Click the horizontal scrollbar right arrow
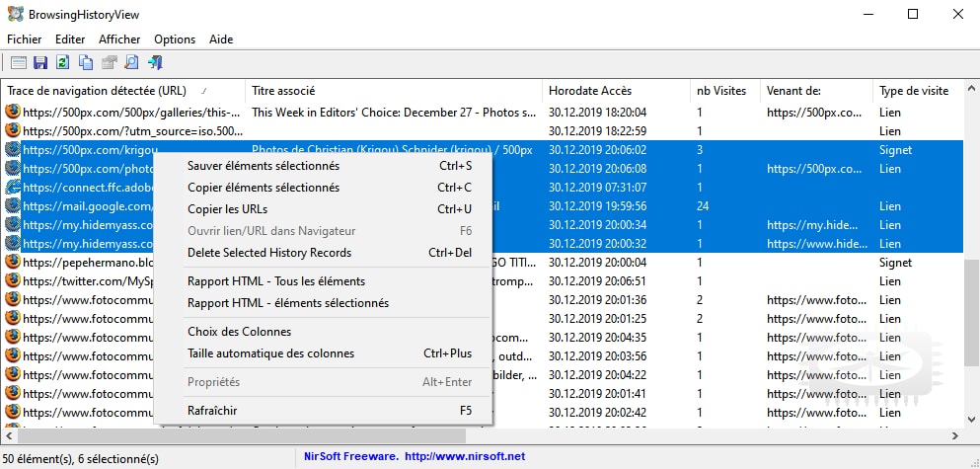 tap(955, 435)
